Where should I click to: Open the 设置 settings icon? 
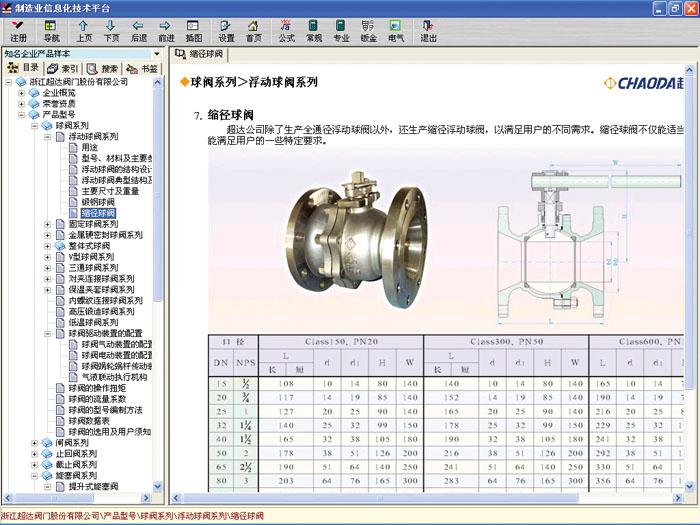227,30
